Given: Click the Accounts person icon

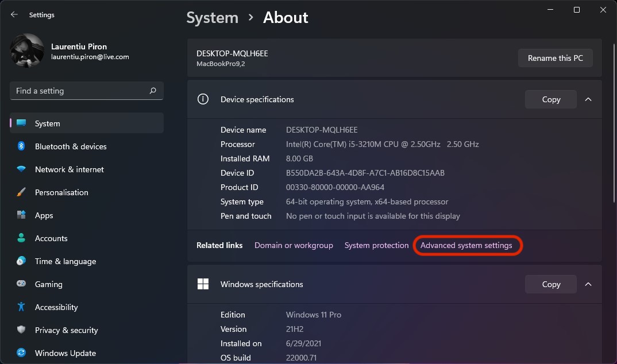Looking at the screenshot, I should click(21, 238).
